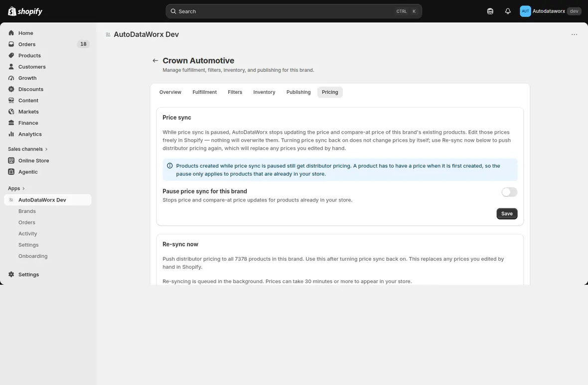Click the Search input field
Viewport: 588px width, 385px height.
[x=294, y=11]
